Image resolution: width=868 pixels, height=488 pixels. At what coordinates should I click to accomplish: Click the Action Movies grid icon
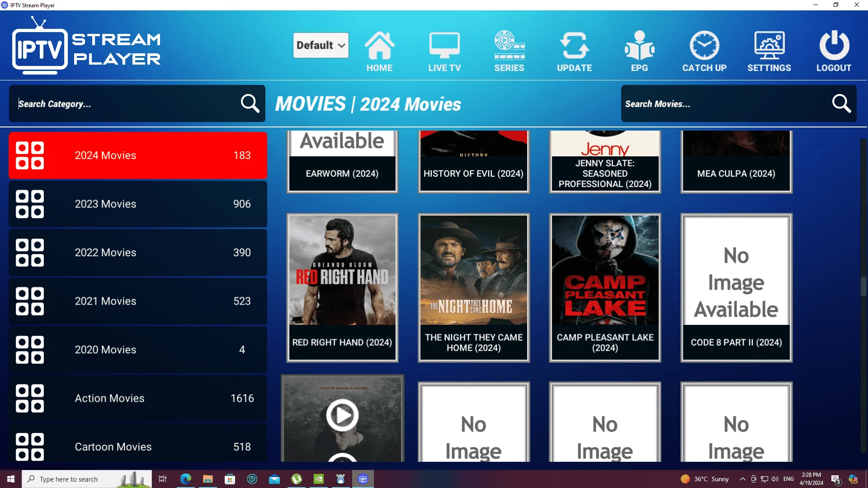tap(30, 398)
